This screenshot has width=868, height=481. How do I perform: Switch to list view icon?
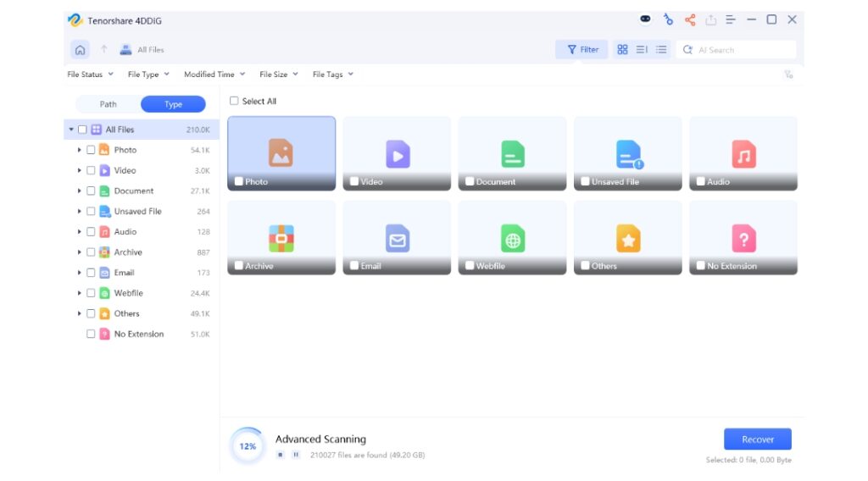tap(661, 50)
